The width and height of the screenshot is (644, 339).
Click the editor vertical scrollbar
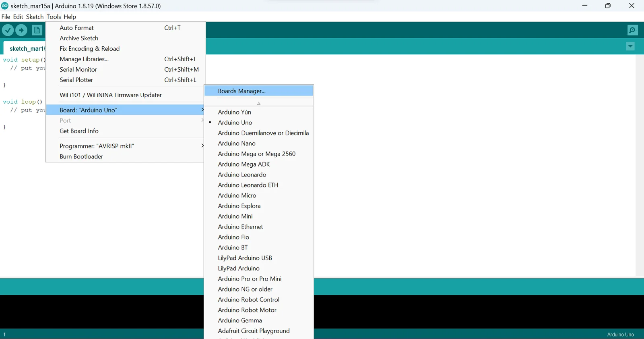point(640,165)
